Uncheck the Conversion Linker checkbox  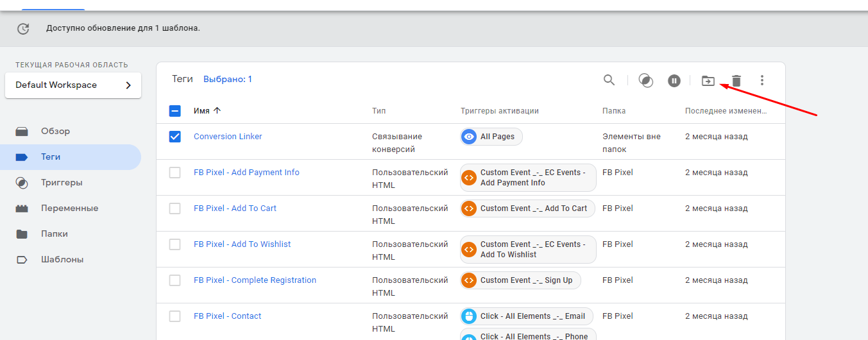click(174, 137)
